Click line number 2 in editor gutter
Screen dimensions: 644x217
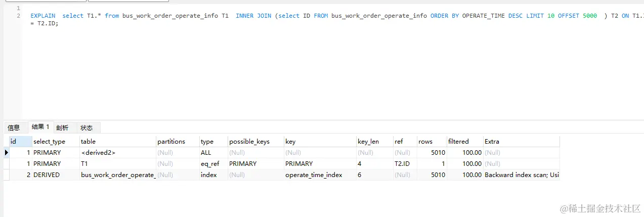[x=18, y=16]
